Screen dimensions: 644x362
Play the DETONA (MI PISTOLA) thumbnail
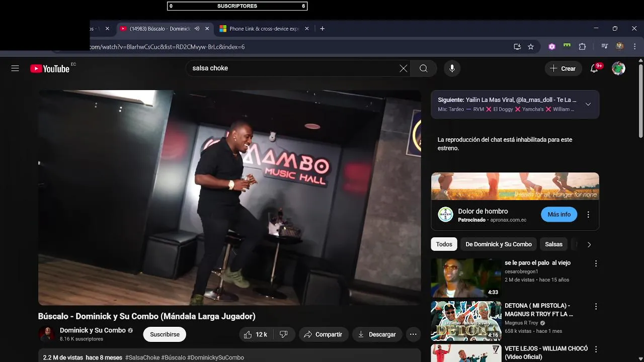coord(466,321)
